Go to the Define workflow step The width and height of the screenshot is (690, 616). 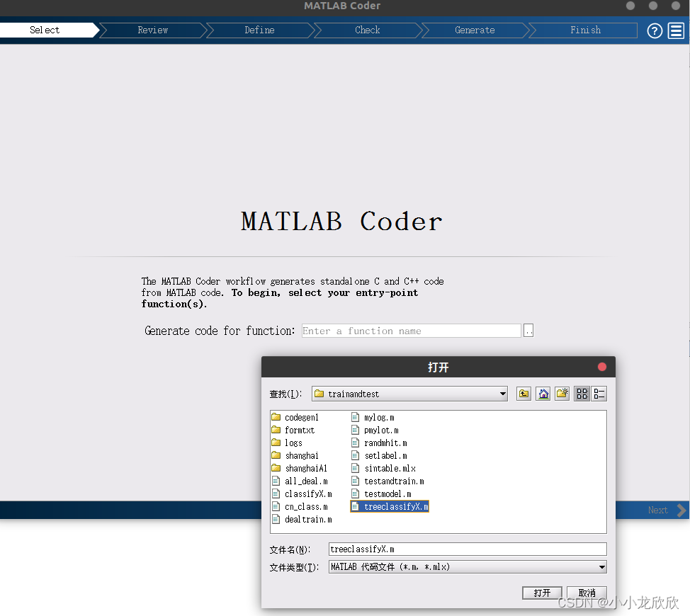(x=259, y=30)
